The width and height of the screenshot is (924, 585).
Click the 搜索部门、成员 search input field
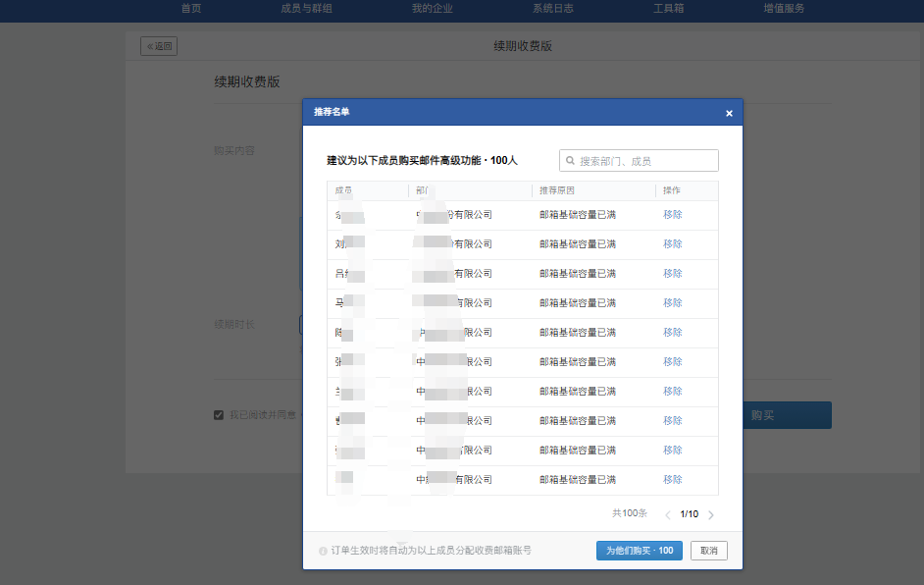(x=638, y=159)
